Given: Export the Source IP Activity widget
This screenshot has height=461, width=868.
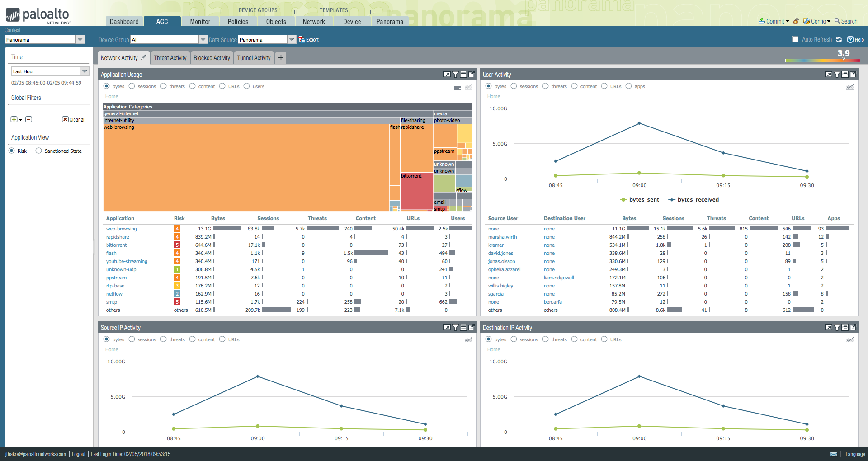Looking at the screenshot, I should coord(472,328).
